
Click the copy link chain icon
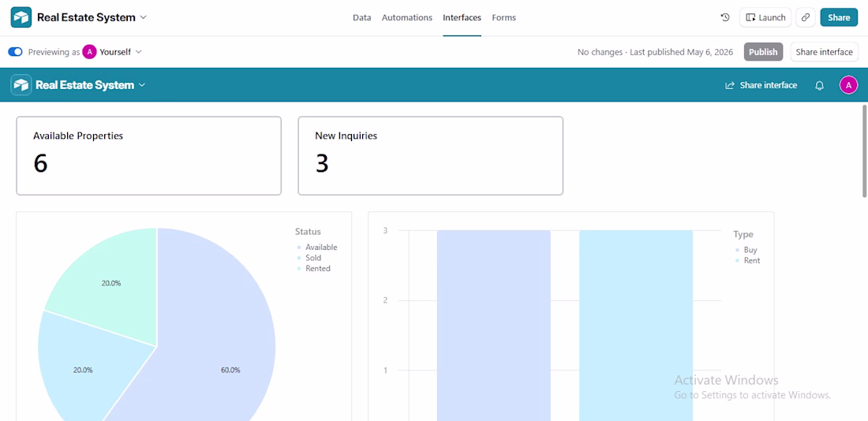tap(806, 17)
